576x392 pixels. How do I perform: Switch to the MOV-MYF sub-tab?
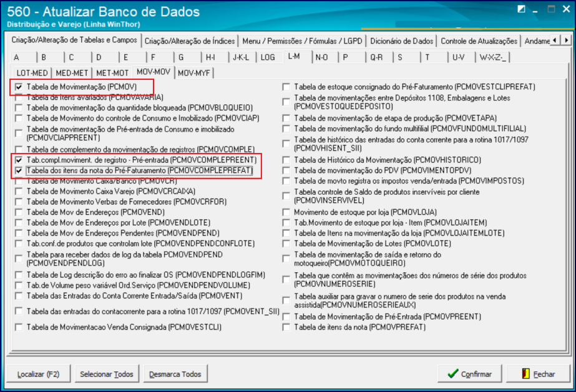pyautogui.click(x=194, y=73)
